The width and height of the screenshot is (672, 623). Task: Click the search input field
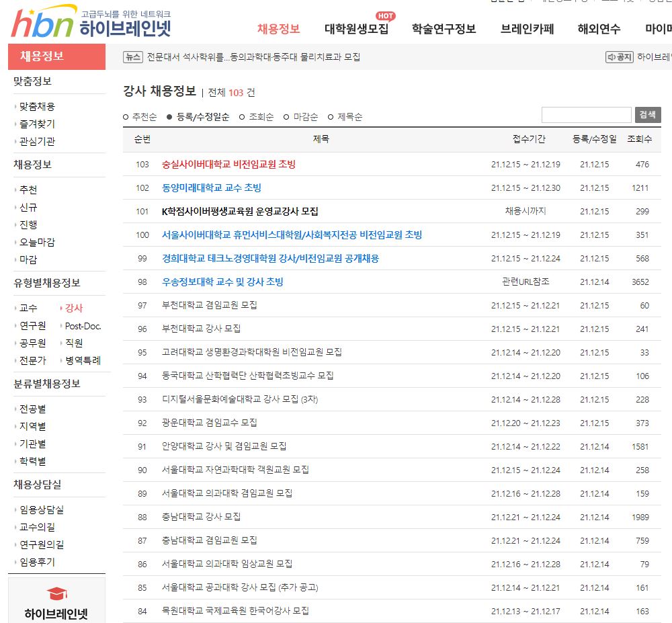pyautogui.click(x=586, y=115)
